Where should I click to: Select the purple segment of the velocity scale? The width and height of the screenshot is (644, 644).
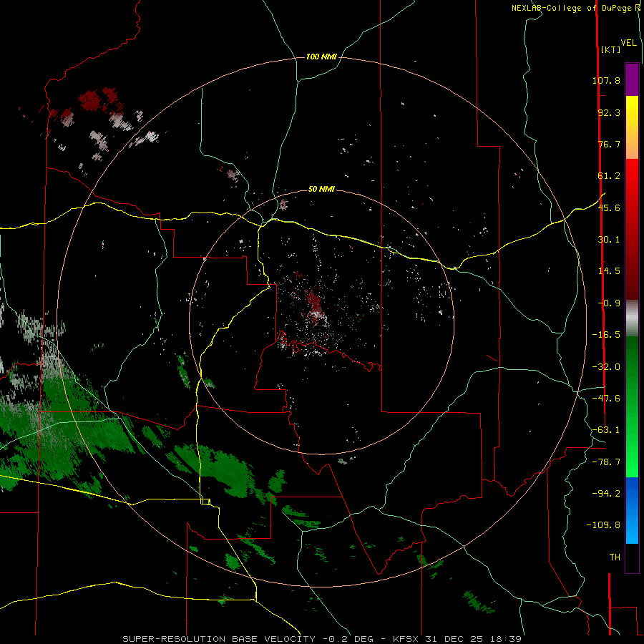point(632,79)
